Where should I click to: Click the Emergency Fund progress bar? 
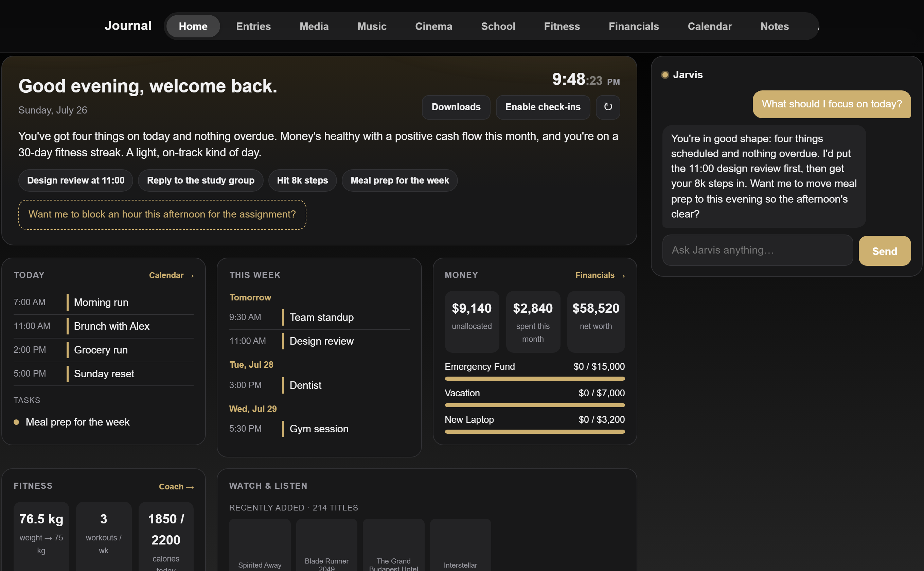534,378
